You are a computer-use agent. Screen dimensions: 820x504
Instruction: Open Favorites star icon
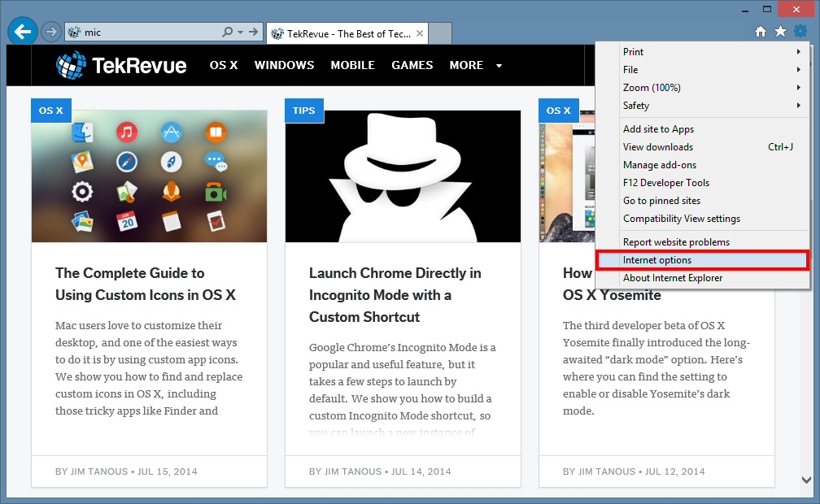(780, 32)
